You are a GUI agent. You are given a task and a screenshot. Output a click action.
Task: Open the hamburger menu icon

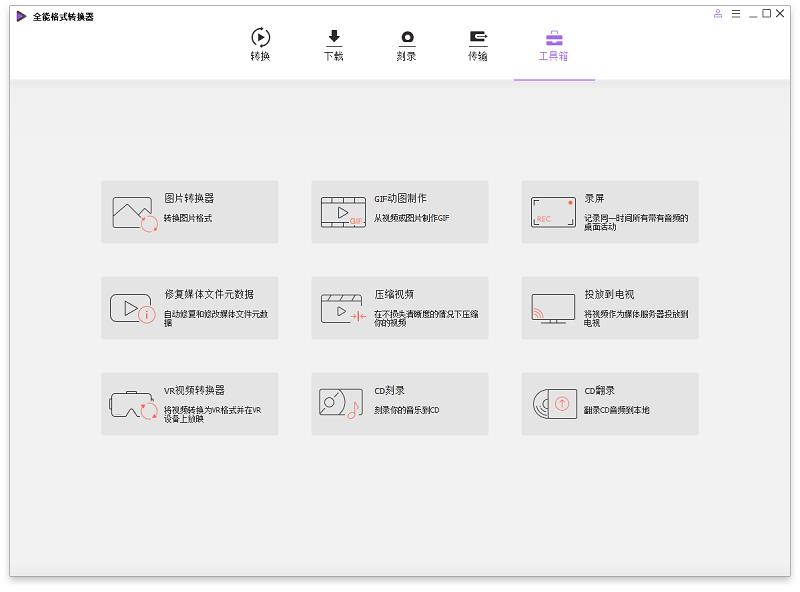pos(736,14)
